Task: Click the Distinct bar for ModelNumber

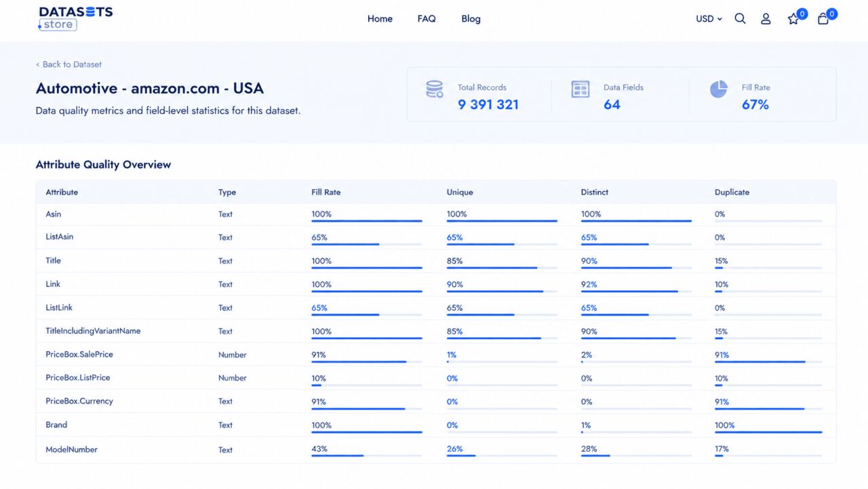Action: click(636, 456)
